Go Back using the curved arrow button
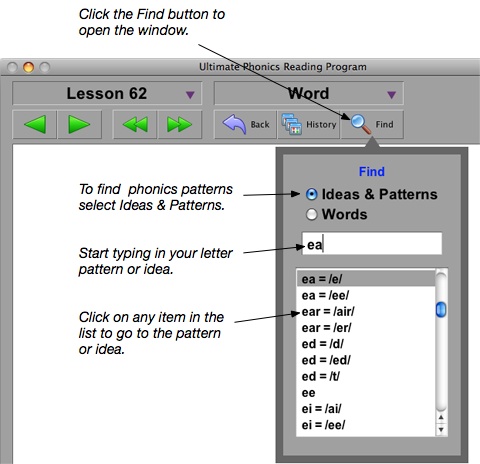Image resolution: width=480 pixels, height=464 pixels. 245,124
